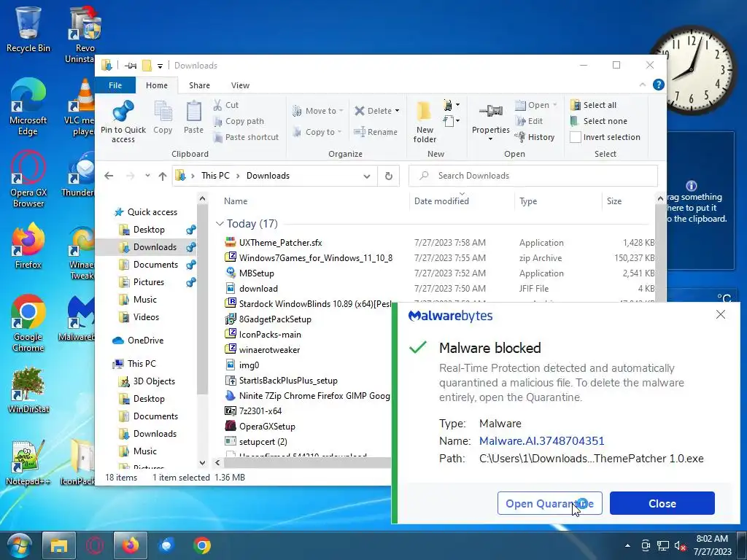
Task: Open Customize Quick Access Toolbar dropdown
Action: pyautogui.click(x=160, y=66)
